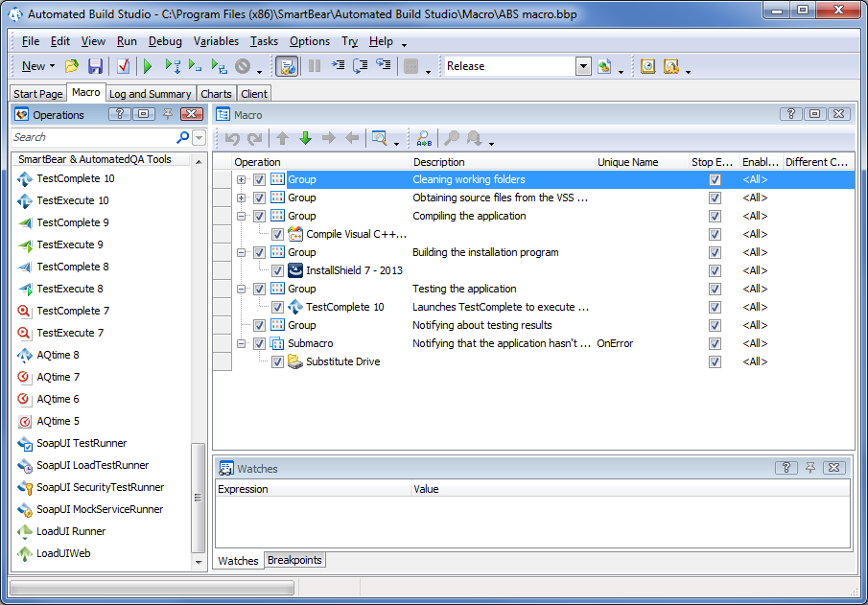The image size is (868, 605).
Task: Toggle Compile Visual C++ operation checkbox
Action: click(x=277, y=234)
